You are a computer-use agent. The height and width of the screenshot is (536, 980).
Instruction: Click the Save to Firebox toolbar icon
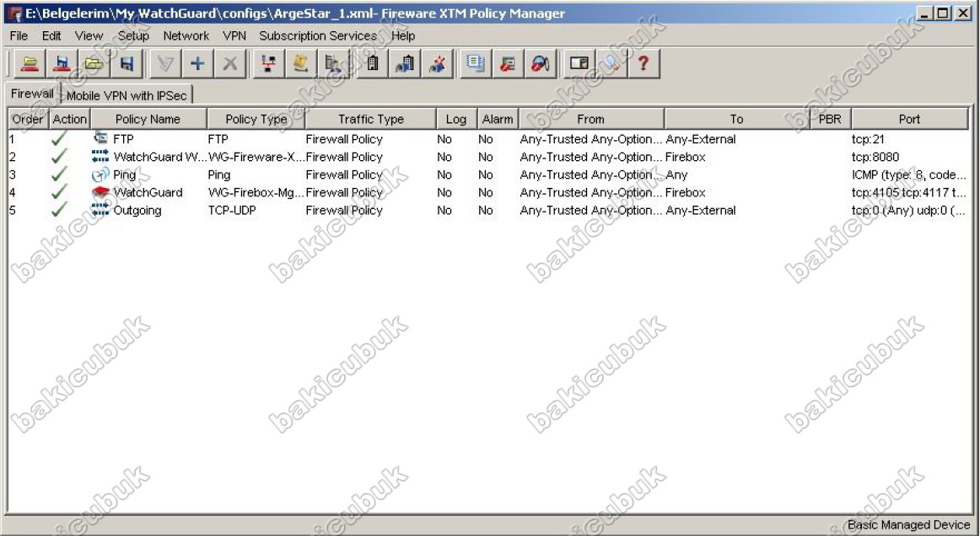tap(62, 63)
